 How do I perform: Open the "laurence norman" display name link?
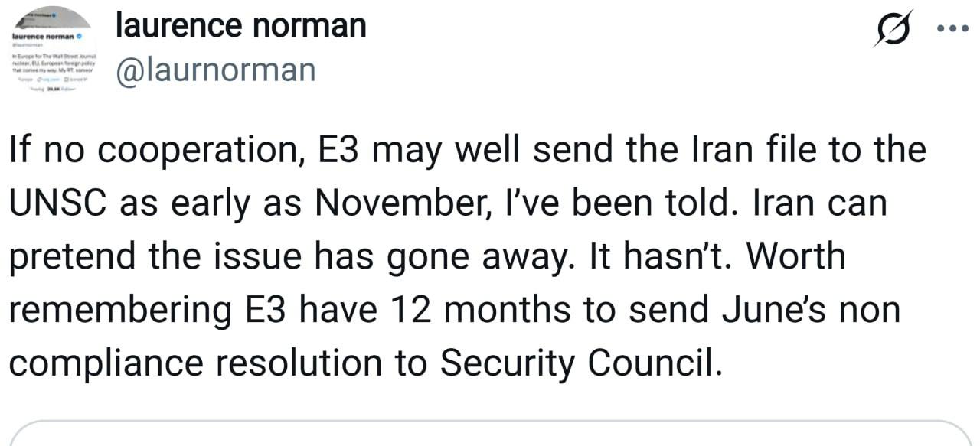click(241, 26)
